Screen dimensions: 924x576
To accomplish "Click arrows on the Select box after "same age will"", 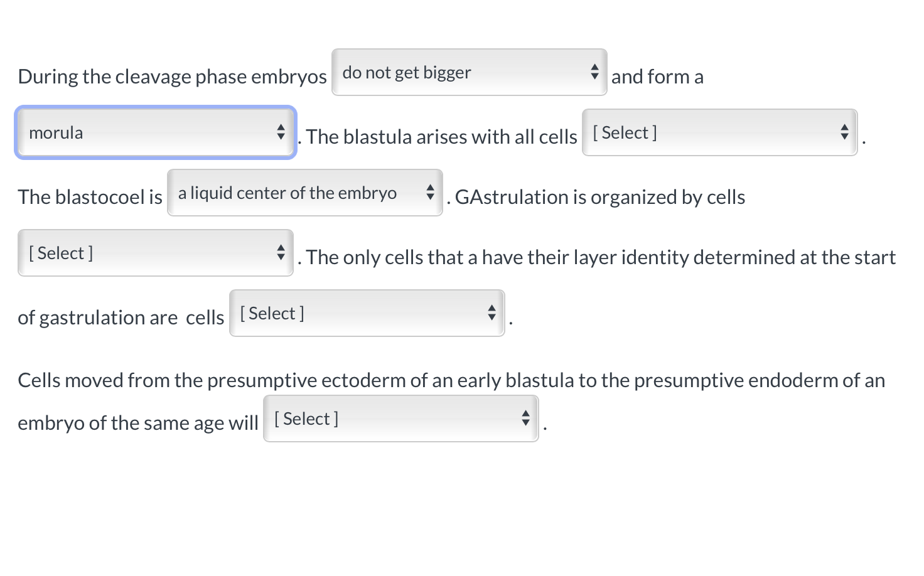I will coord(525,419).
